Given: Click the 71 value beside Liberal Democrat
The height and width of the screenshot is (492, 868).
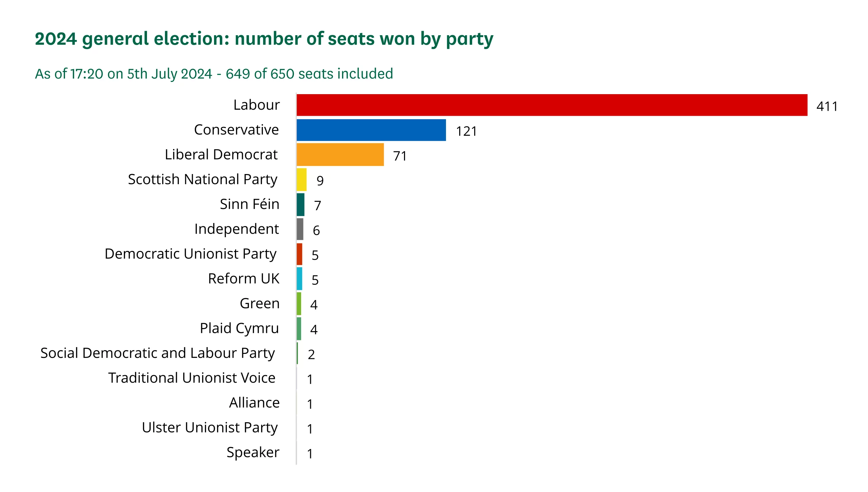Looking at the screenshot, I should (400, 156).
